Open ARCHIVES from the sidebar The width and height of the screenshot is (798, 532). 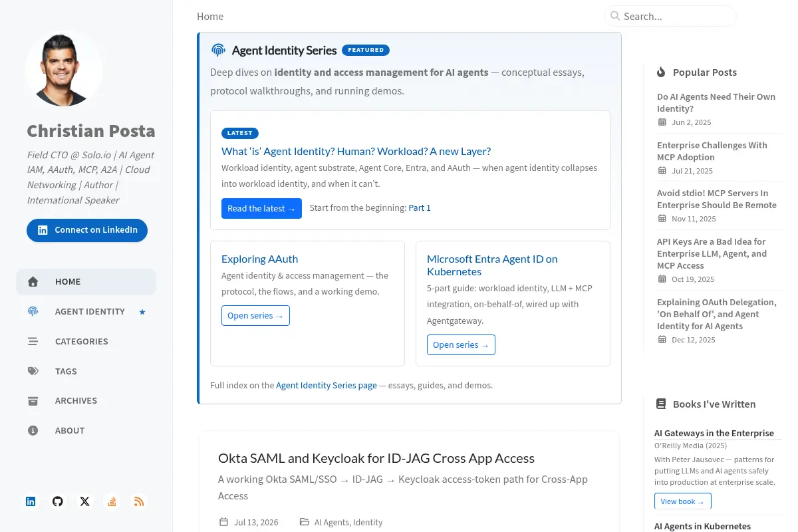click(86, 400)
